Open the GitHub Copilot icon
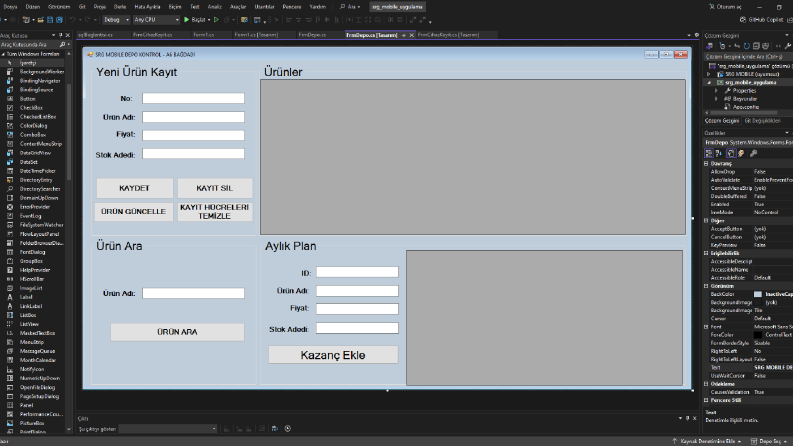793x446 pixels. click(x=743, y=20)
